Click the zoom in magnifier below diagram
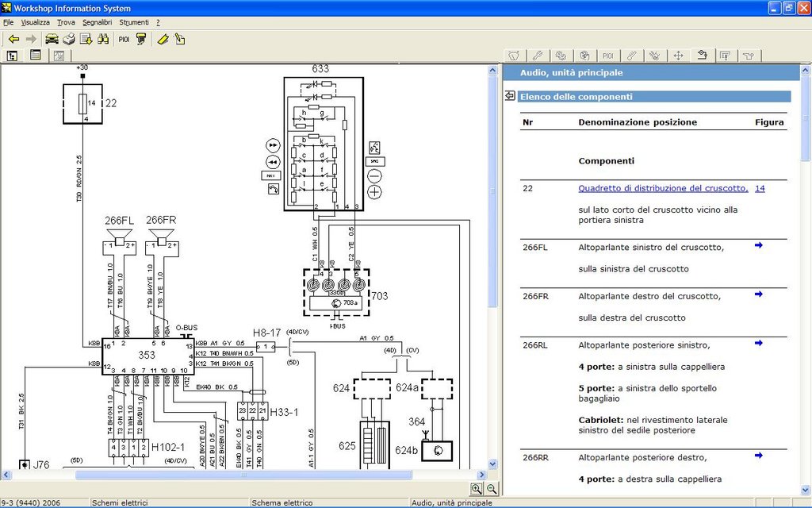This screenshot has height=508, width=812. click(x=477, y=490)
